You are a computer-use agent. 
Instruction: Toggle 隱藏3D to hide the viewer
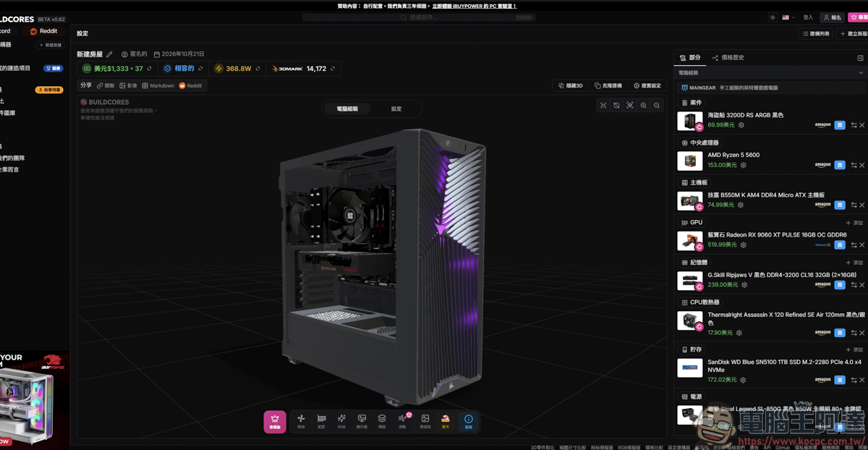point(571,85)
